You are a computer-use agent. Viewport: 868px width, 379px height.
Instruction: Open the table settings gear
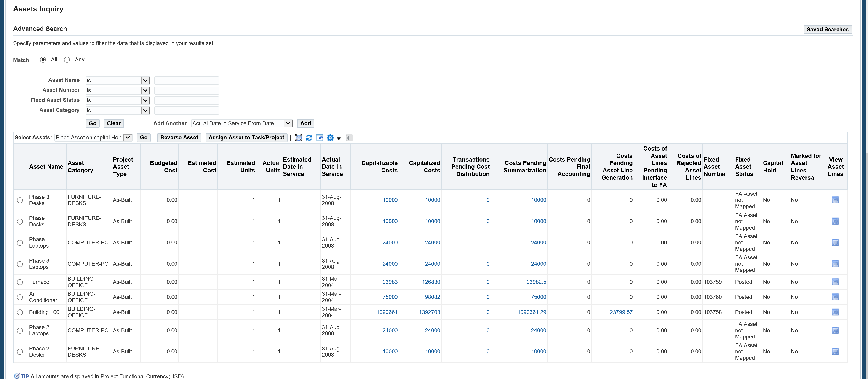[330, 138]
